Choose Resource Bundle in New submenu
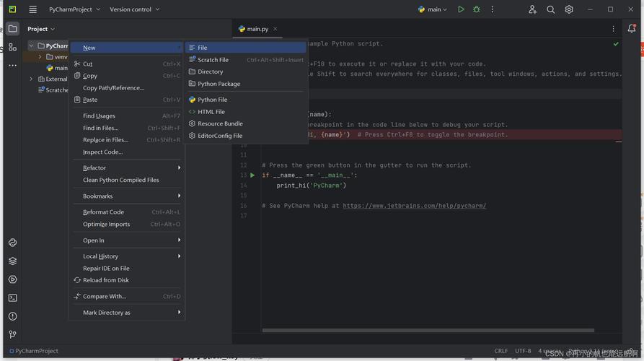The width and height of the screenshot is (644, 361). coord(246,123)
